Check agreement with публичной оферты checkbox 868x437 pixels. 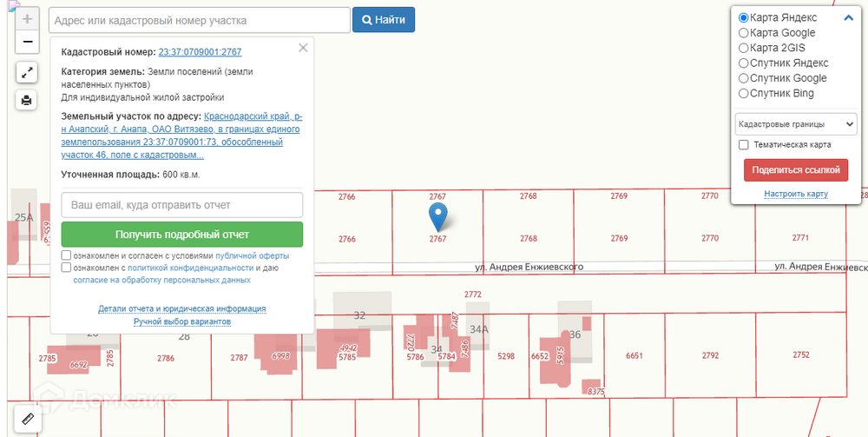click(x=67, y=255)
